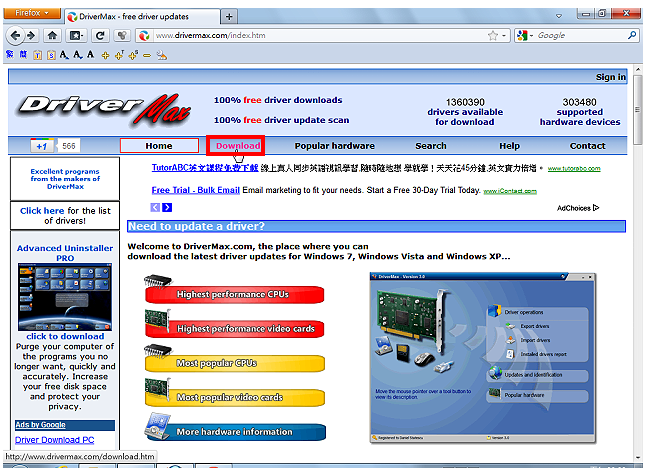Click the DriverMax site icon in address bar
The height and width of the screenshot is (472, 654).
[x=144, y=35]
